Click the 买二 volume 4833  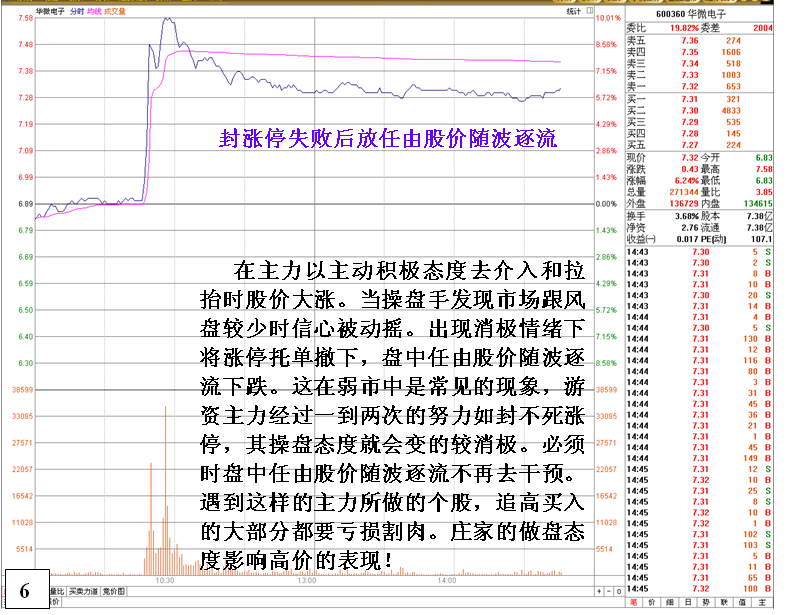(731, 110)
